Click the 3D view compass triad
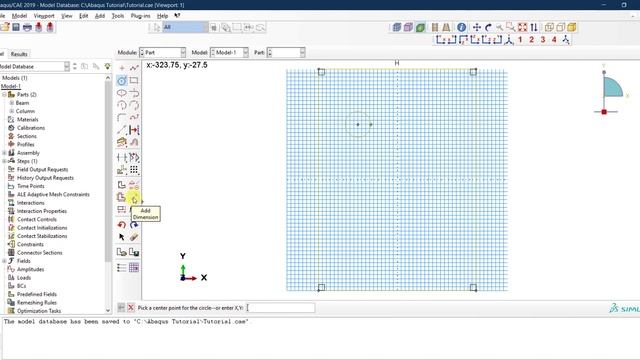 pos(611,90)
